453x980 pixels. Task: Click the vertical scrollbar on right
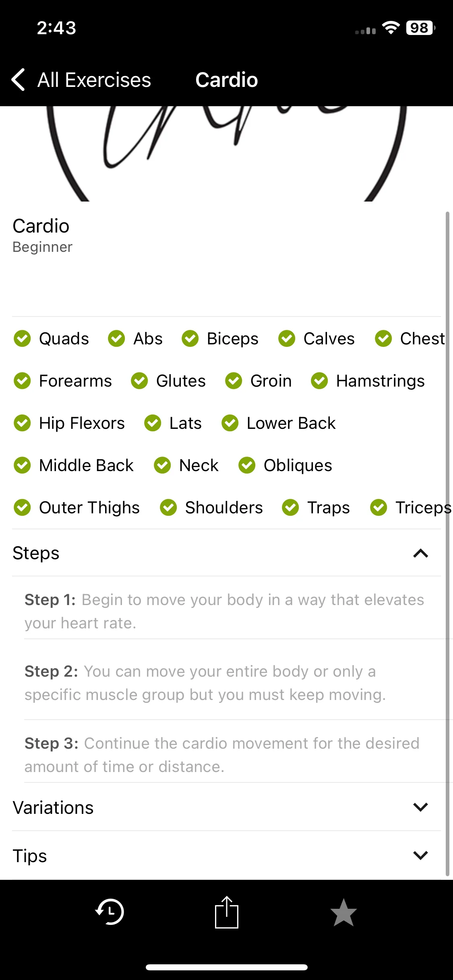(447, 543)
